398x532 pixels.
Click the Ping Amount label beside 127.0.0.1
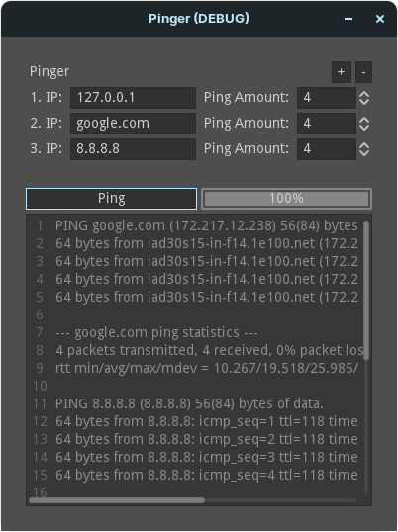(x=247, y=98)
